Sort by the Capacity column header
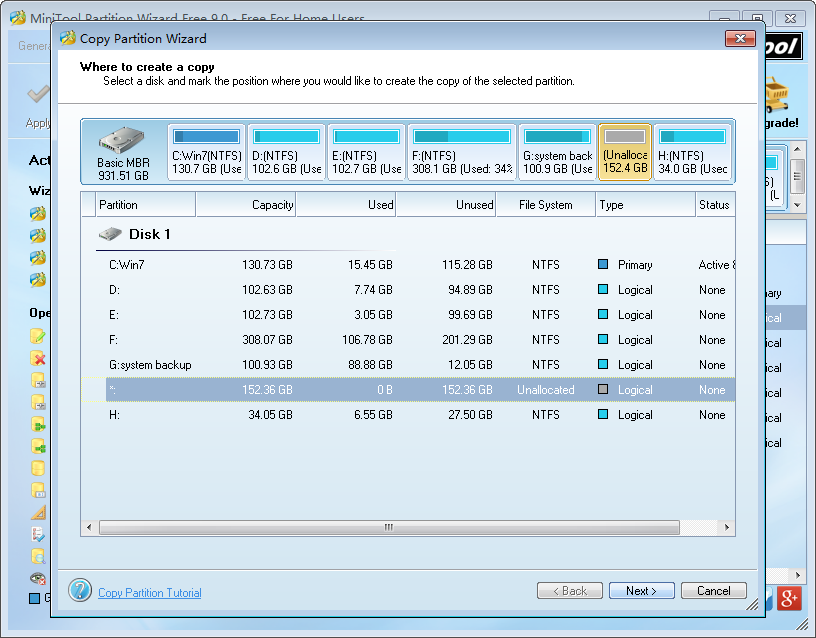Screen dimensions: 816x638 (x=246, y=205)
